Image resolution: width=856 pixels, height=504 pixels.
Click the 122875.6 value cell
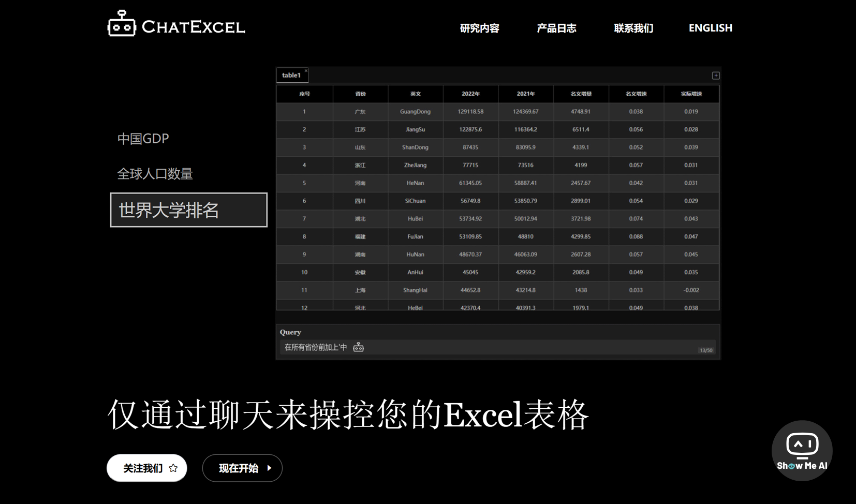point(470,129)
